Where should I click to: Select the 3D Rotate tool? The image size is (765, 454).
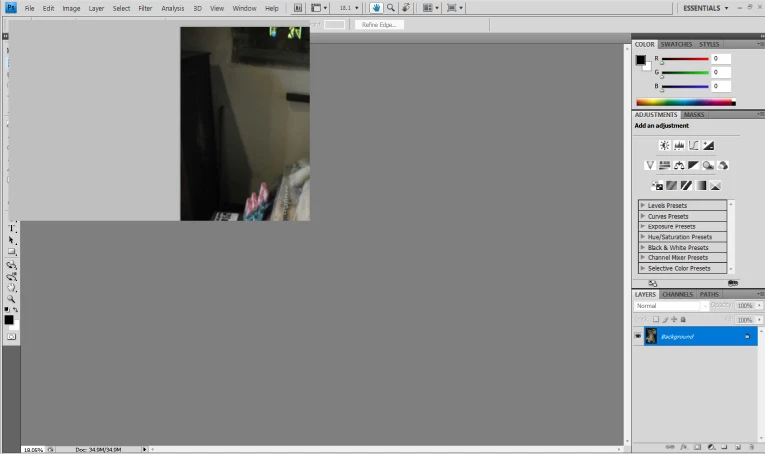coord(11,265)
